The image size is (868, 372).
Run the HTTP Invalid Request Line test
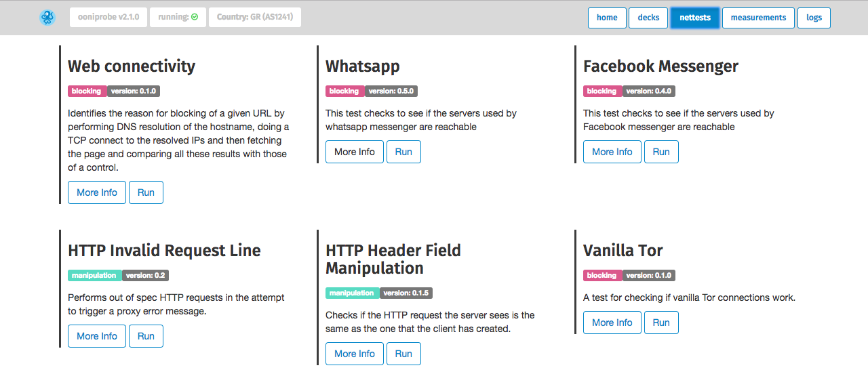click(146, 336)
